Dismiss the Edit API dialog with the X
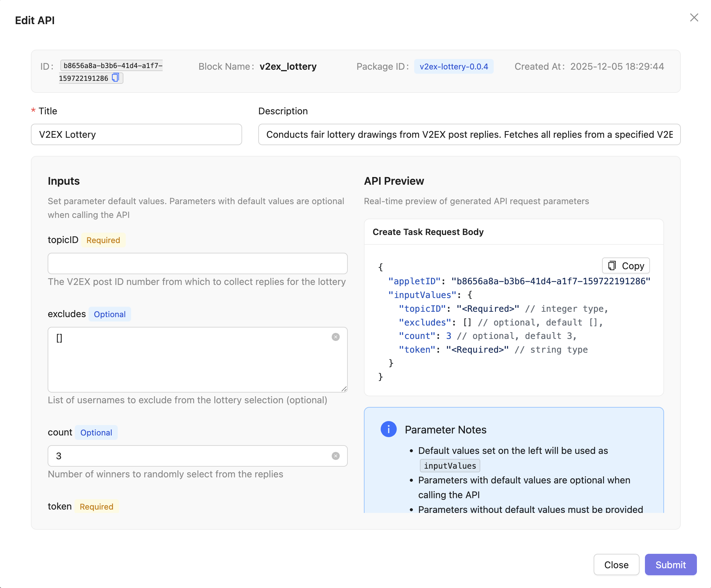The height and width of the screenshot is (588, 711). (694, 17)
